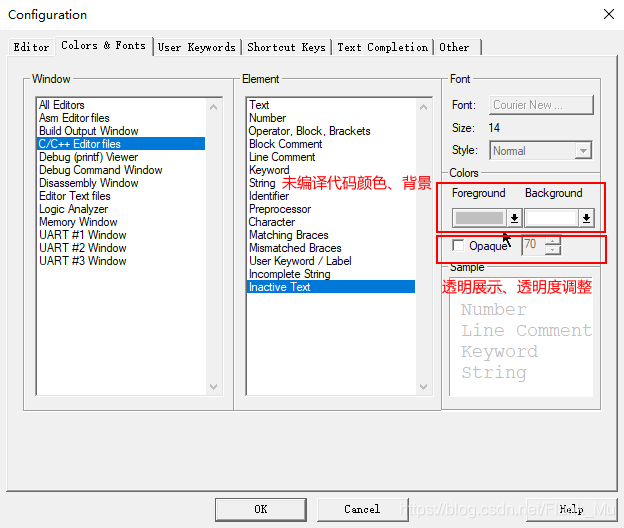Select UART #2 Window entry
624x528 pixels.
coord(121,248)
